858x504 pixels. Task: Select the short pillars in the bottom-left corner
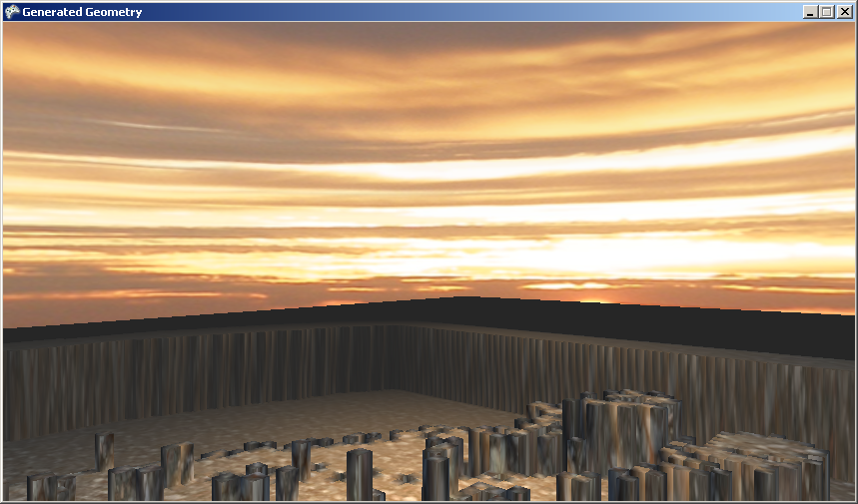click(x=50, y=487)
